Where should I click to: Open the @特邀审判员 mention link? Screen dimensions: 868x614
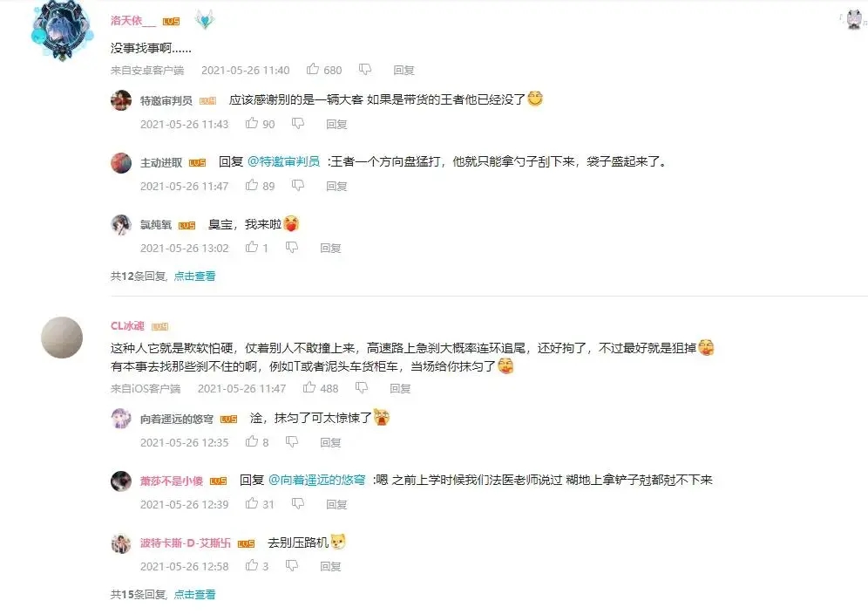pos(283,161)
